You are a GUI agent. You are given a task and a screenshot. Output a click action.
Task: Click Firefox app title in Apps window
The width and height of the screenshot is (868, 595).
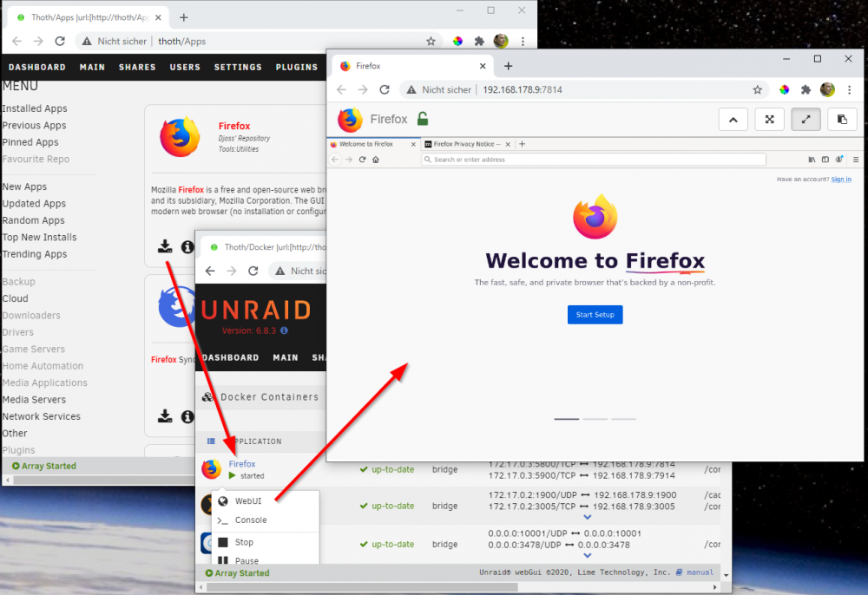(234, 126)
